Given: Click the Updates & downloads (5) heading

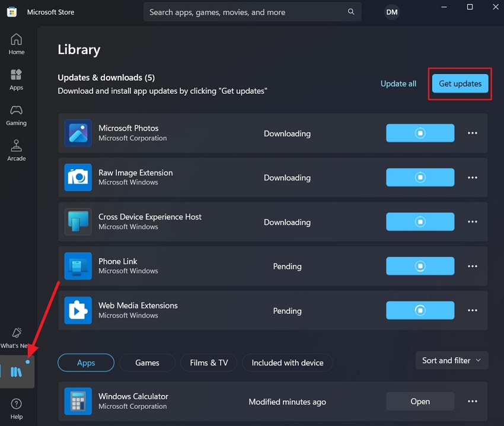Looking at the screenshot, I should [x=106, y=78].
